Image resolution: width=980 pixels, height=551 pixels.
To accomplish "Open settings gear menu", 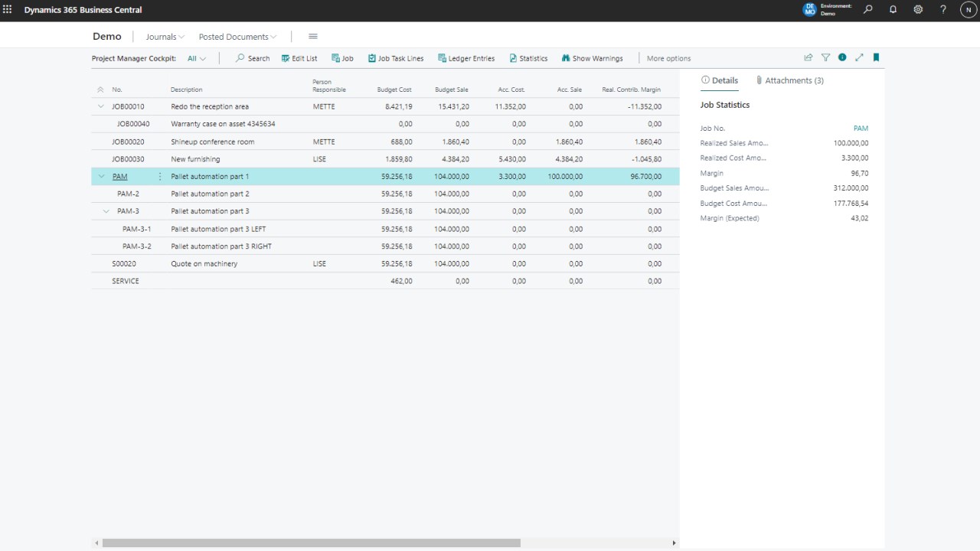I will coord(918,10).
